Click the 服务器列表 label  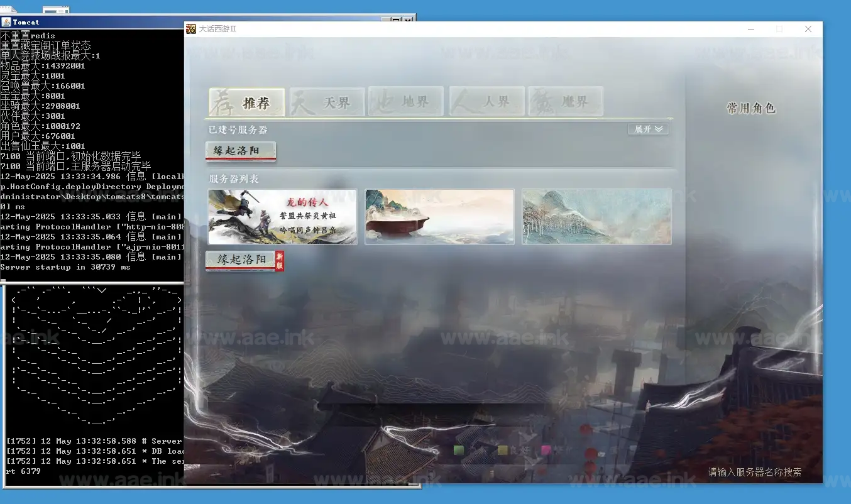point(234,179)
